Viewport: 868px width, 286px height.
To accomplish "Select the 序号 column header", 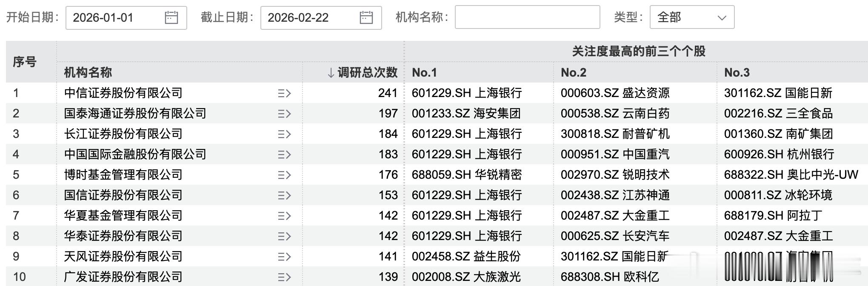I will (x=25, y=62).
